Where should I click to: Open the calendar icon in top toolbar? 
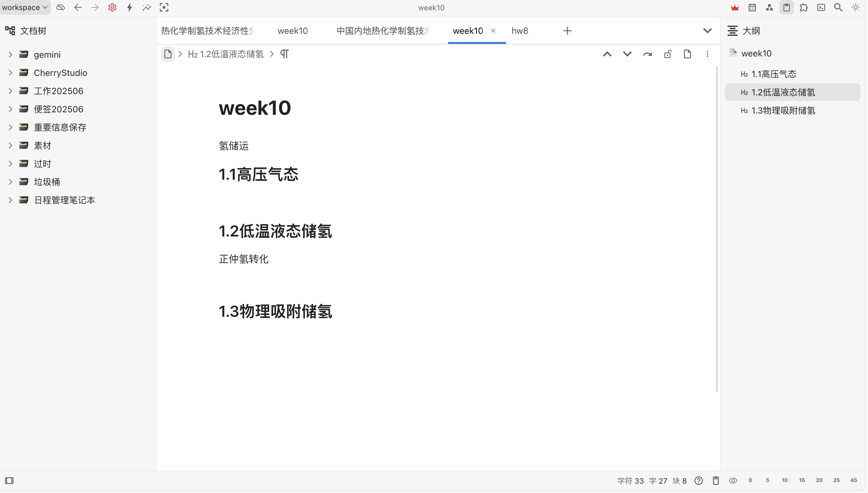[x=752, y=8]
